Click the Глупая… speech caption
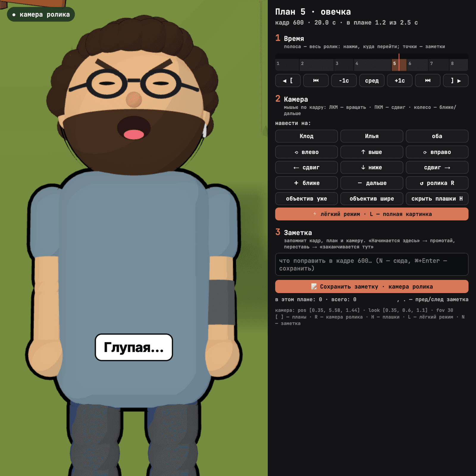The height and width of the screenshot is (476, 476). tap(134, 347)
